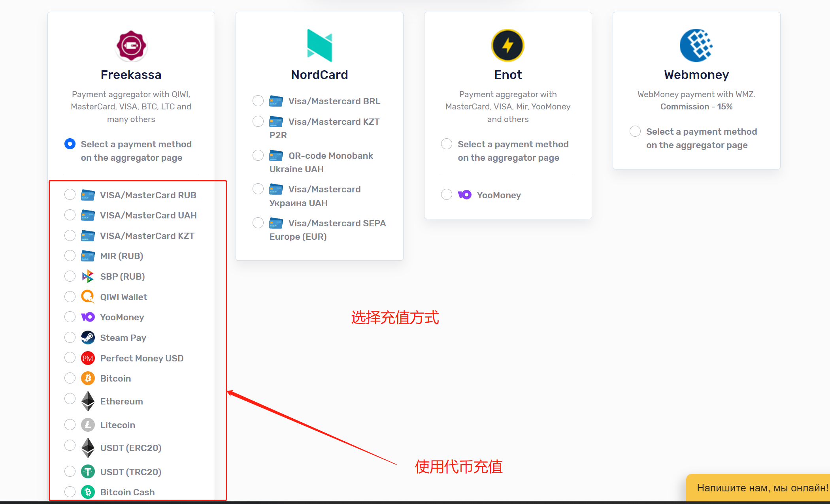
Task: Click the 'Ukraine UAH' label text
Action: pos(296,169)
